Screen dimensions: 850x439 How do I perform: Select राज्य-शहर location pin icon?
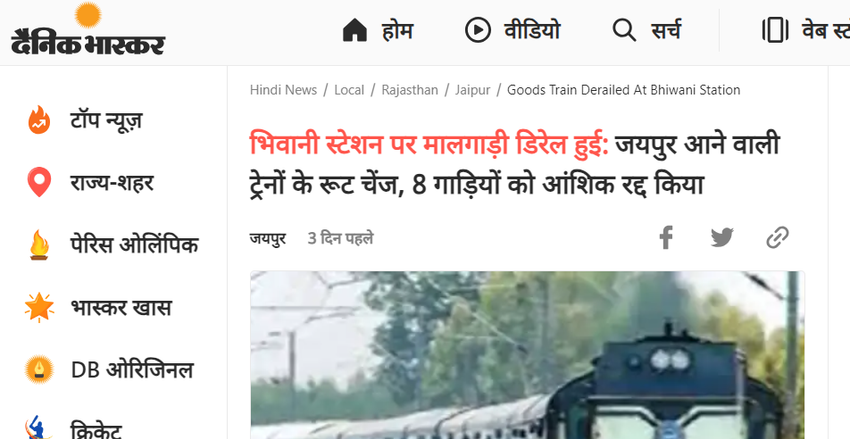39,182
